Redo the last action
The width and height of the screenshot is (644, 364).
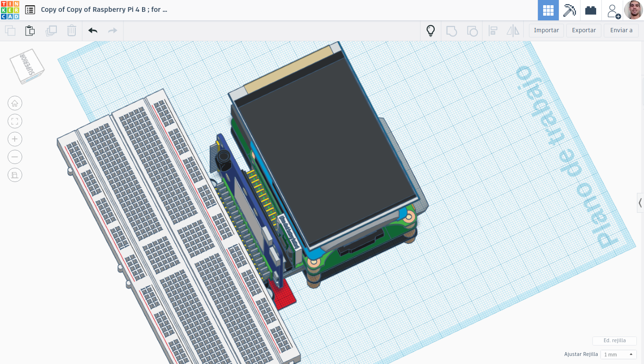point(113,31)
